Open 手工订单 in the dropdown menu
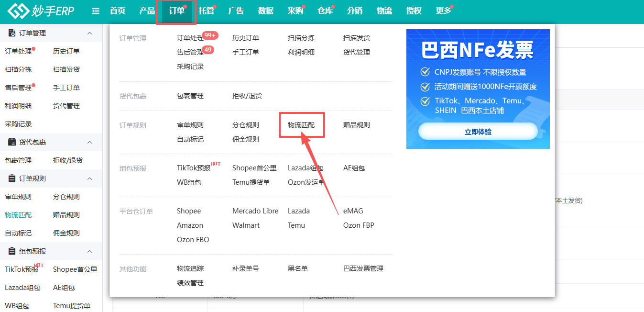644x312 pixels. pyautogui.click(x=246, y=52)
